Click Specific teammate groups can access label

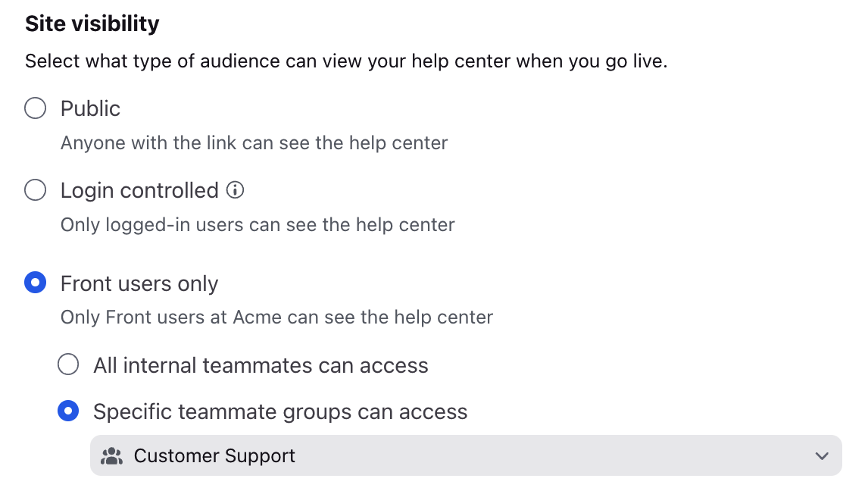point(280,412)
